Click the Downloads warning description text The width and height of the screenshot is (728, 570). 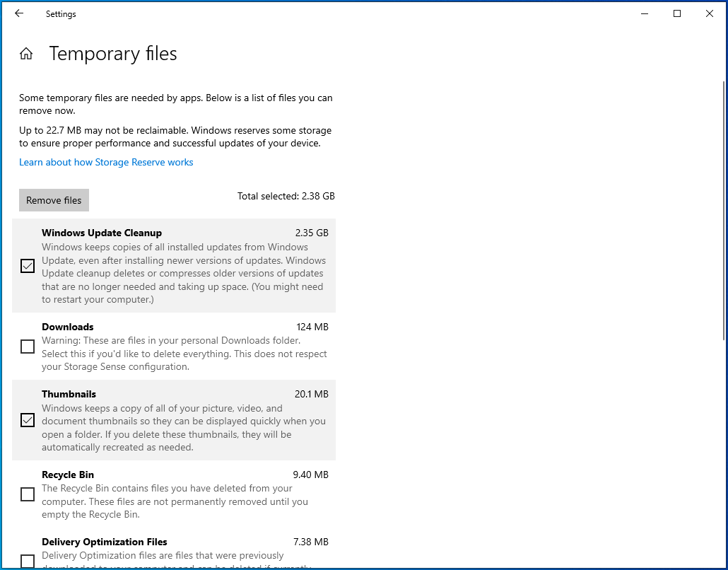click(x=184, y=354)
